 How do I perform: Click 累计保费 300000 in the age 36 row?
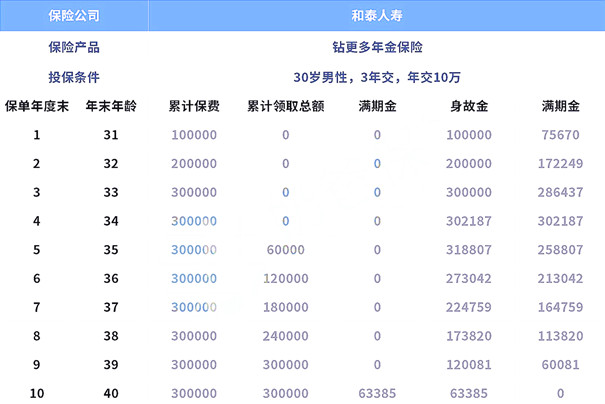click(x=194, y=278)
